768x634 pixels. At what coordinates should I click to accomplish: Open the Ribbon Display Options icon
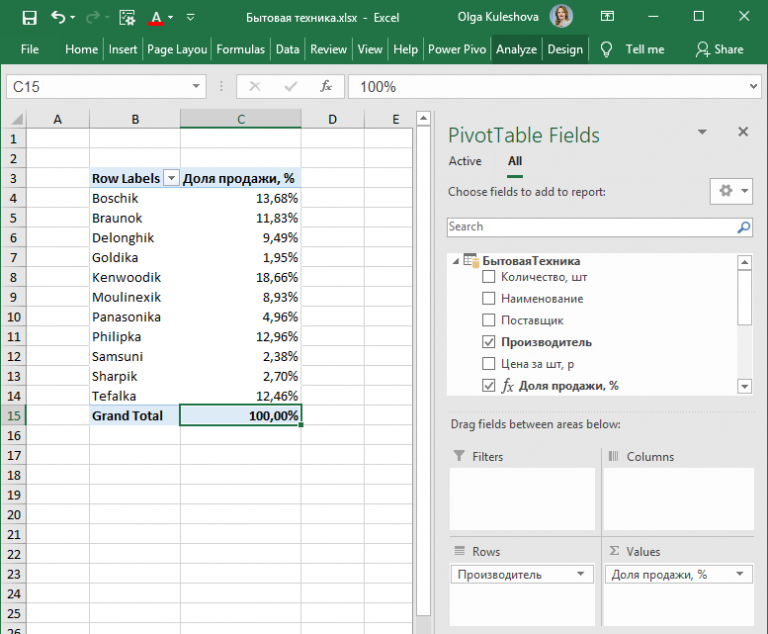tap(607, 17)
